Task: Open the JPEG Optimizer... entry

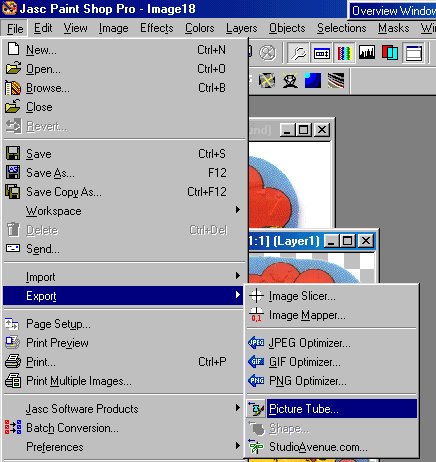Action: tap(332, 343)
